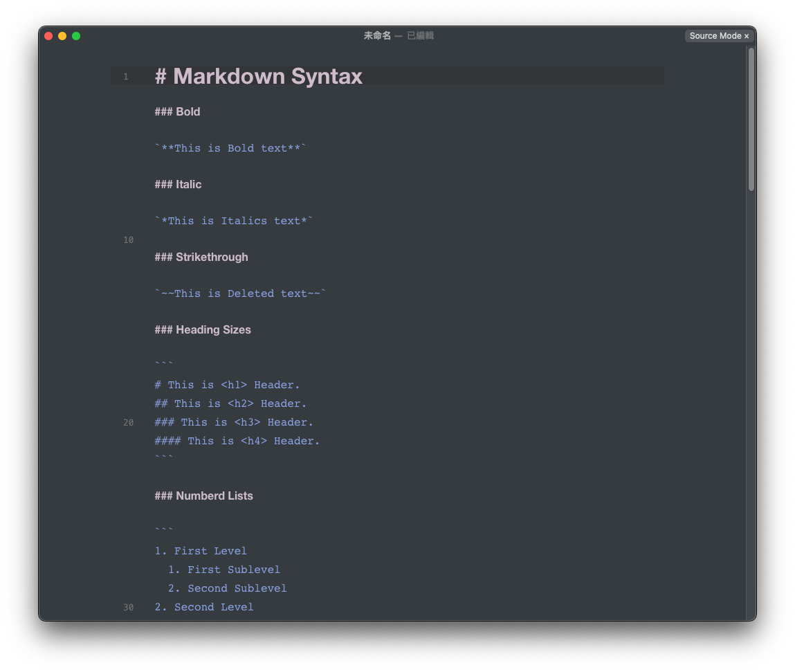
Task: Click the ### Strikethrough heading line
Action: (x=201, y=257)
